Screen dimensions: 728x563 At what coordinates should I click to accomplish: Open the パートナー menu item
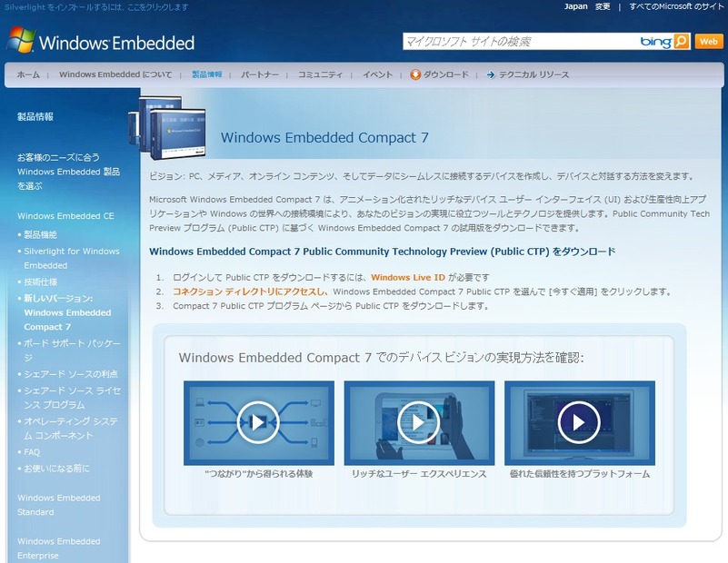coord(260,74)
